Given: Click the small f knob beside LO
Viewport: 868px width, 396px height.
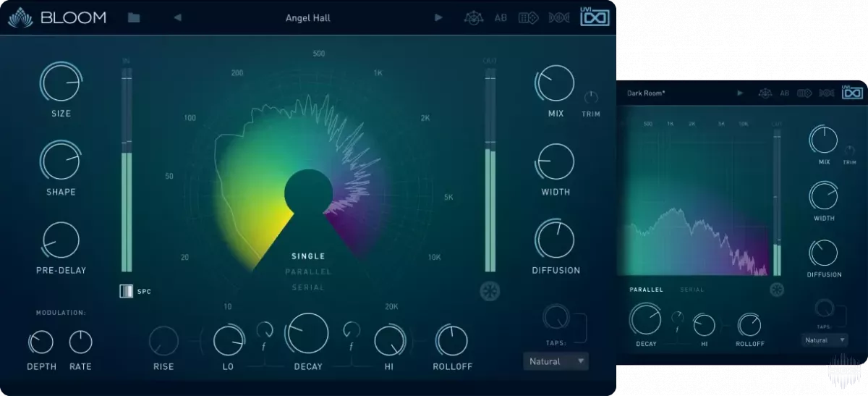Looking at the screenshot, I should click(x=265, y=329).
